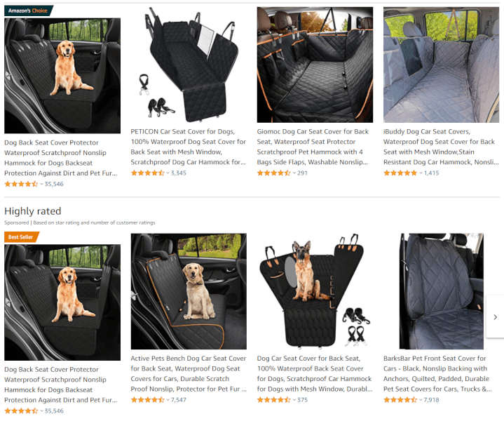Open the 3,345 customer reviews link
This screenshot has width=504, height=421.
178,173
